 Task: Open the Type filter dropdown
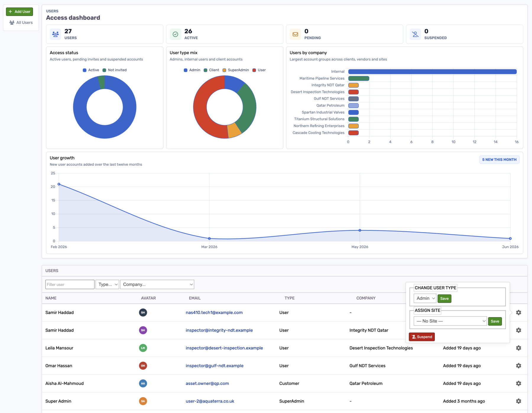tap(107, 284)
